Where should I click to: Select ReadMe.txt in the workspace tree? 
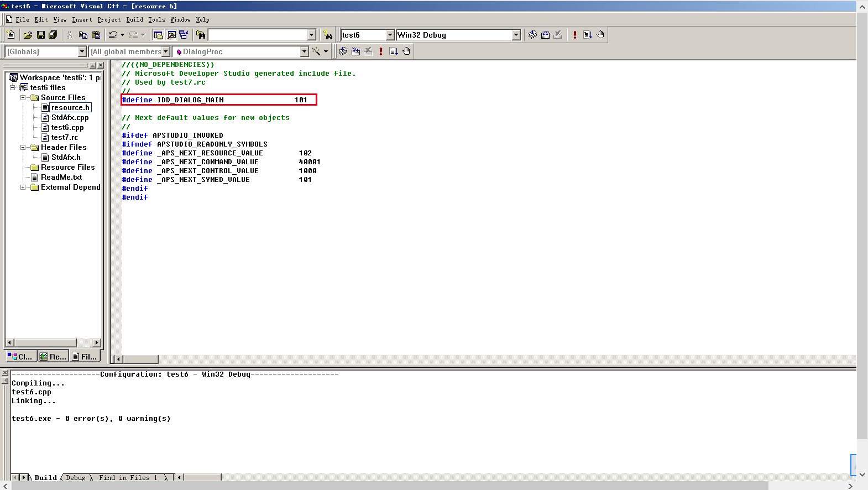[x=61, y=178]
